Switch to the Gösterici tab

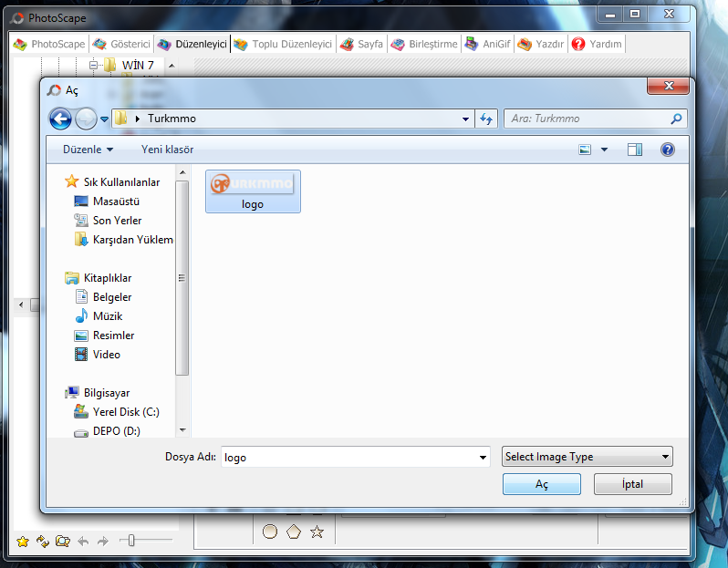coord(121,44)
